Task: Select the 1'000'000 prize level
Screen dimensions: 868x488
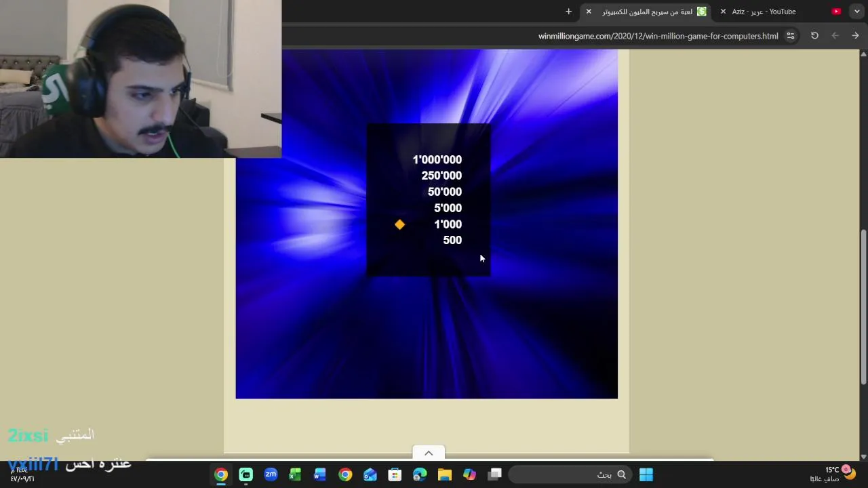Action: pos(437,160)
